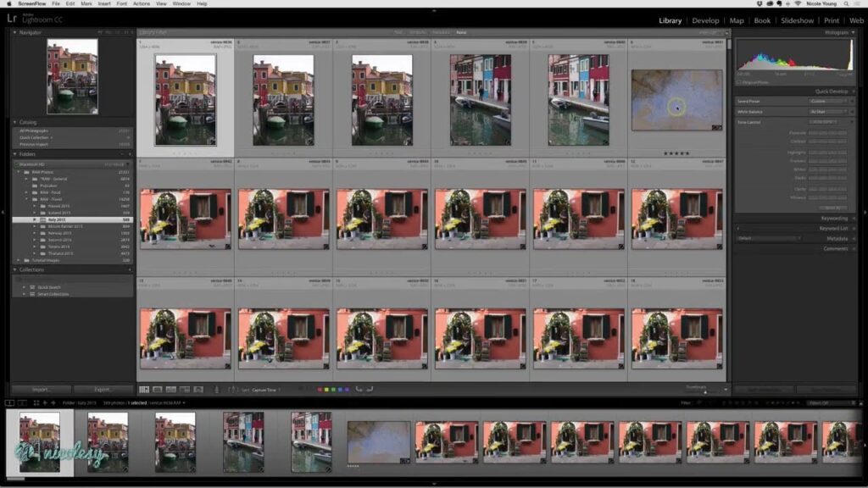Open the Saved Preset dropdown

point(828,100)
